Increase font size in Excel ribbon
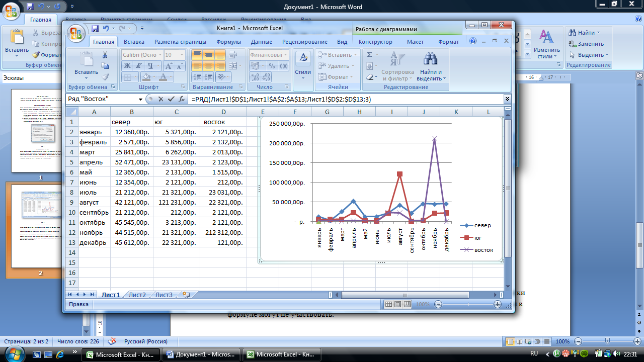The image size is (644, 362). point(169,66)
